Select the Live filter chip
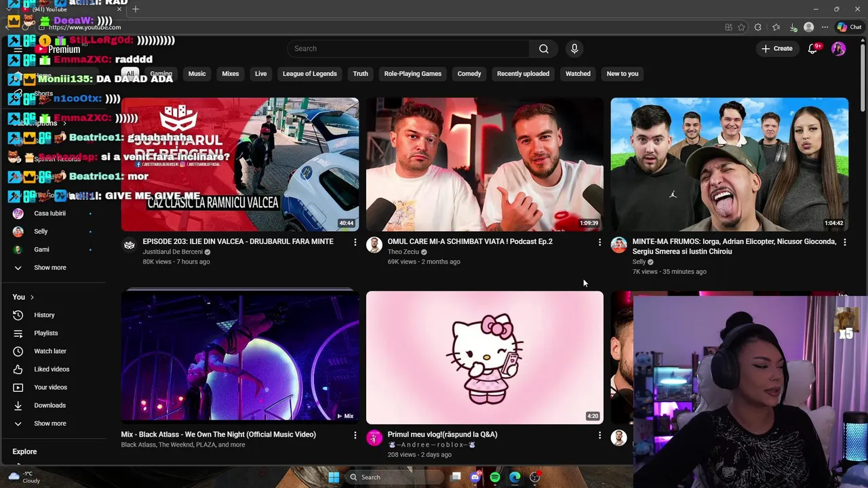The width and height of the screenshot is (868, 488). (x=261, y=74)
